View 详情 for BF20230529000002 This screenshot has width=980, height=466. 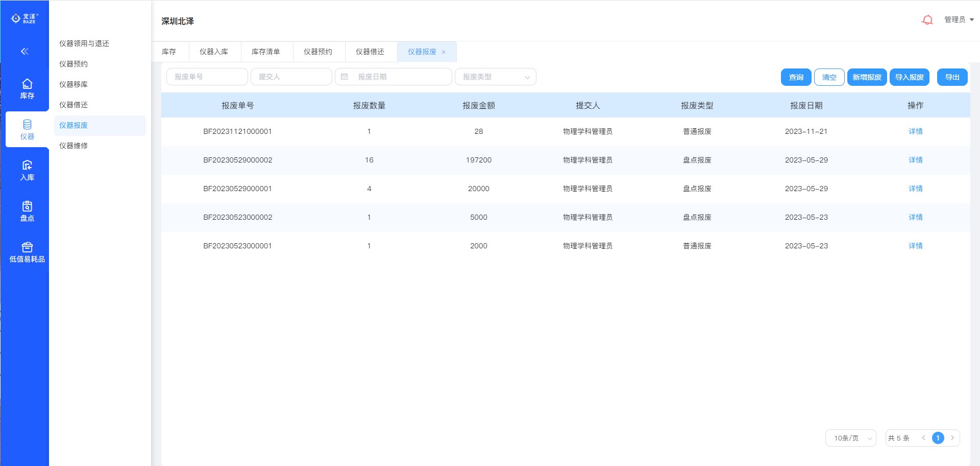[915, 160]
